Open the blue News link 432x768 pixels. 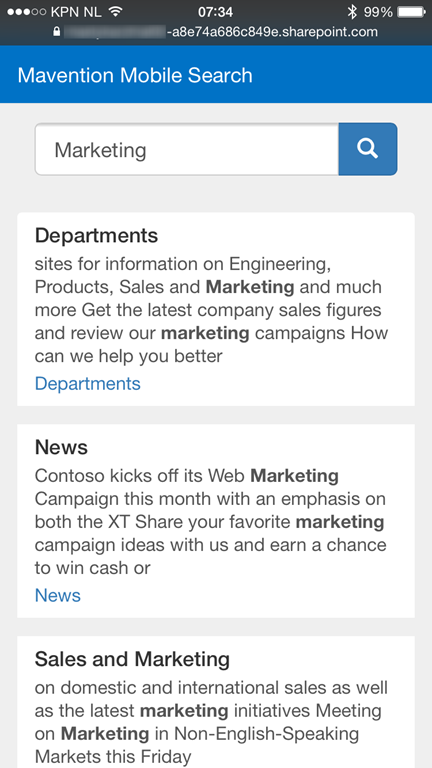coord(58,595)
